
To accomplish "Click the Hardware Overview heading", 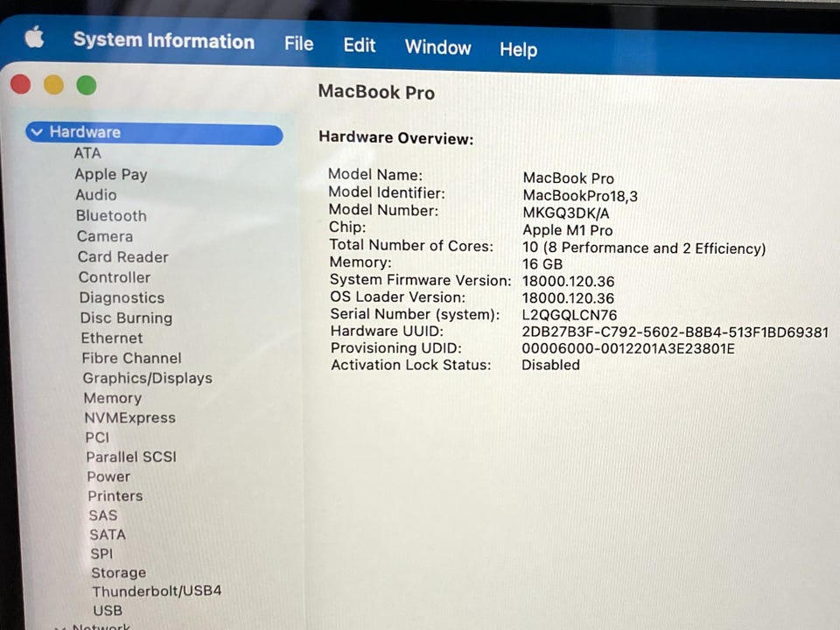I will click(x=396, y=137).
